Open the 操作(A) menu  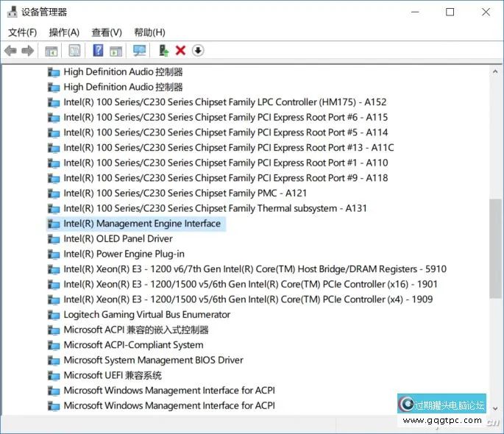(x=64, y=32)
